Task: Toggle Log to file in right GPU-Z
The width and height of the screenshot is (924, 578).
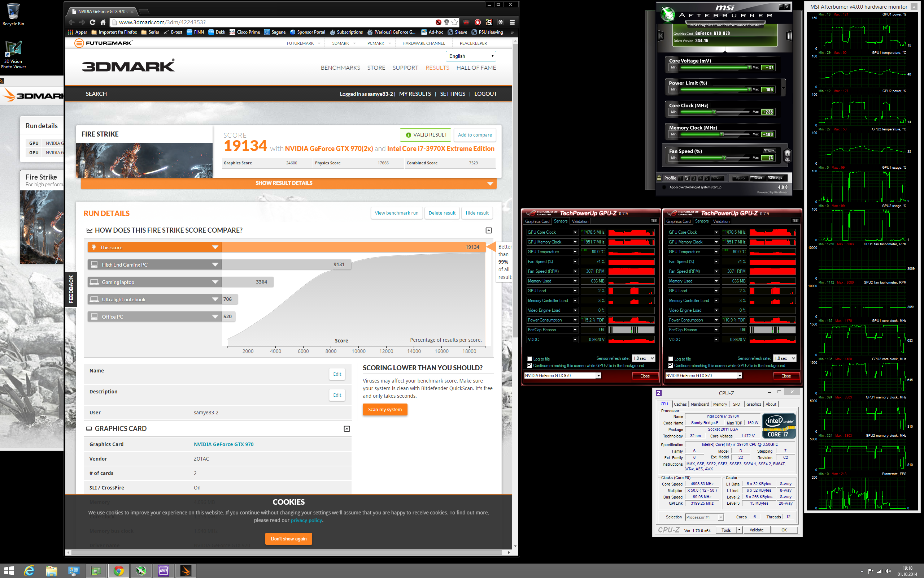Action: tap(671, 359)
